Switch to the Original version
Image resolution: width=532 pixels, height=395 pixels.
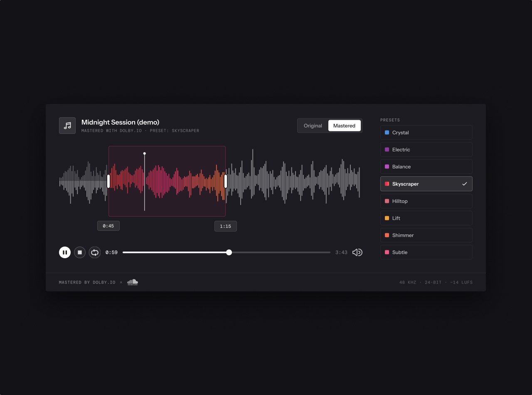313,126
